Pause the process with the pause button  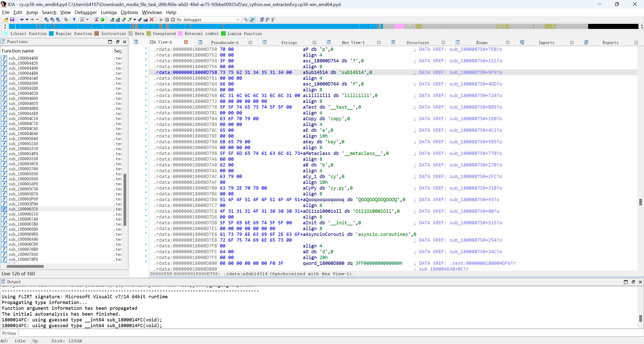click(167, 20)
